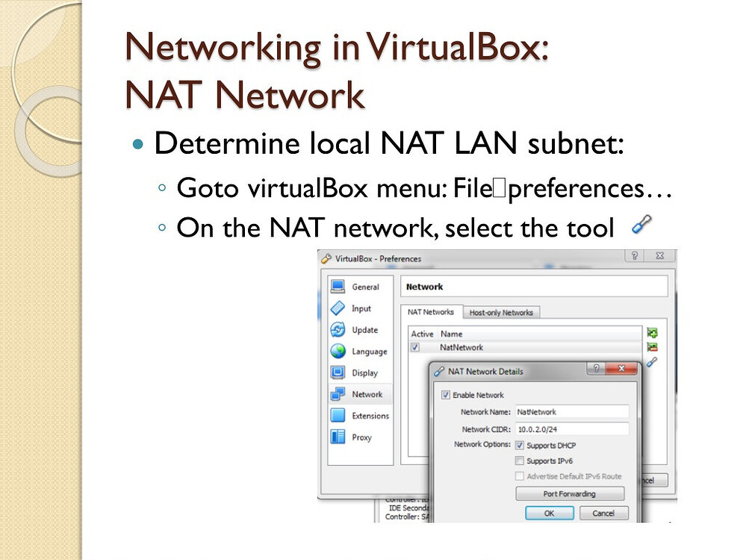The width and height of the screenshot is (746, 560).
Task: Switch to the Host-only Networks tab
Action: pos(501,313)
